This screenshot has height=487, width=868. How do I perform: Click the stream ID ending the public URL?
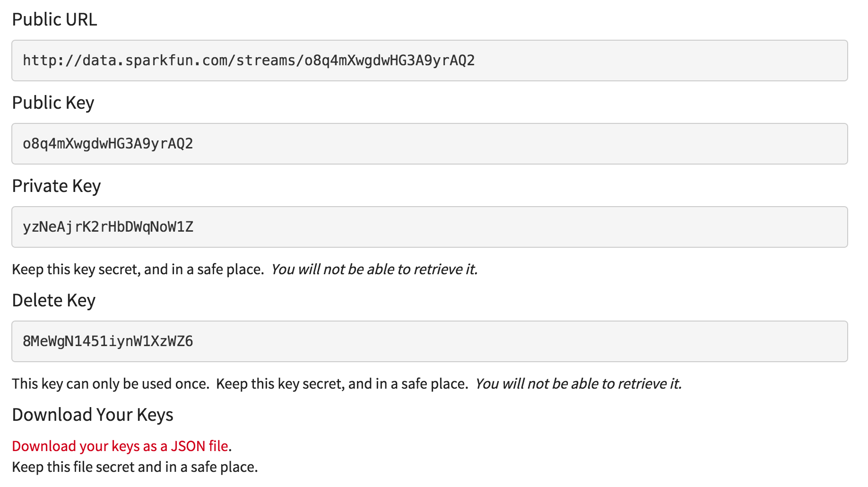pos(390,61)
